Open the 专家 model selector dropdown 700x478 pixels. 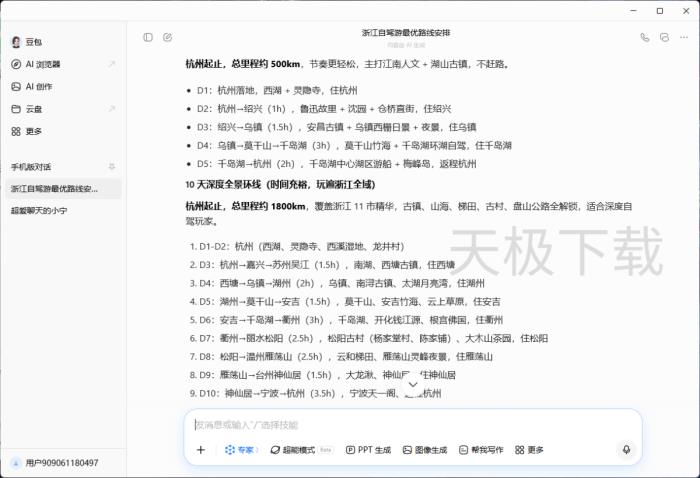tap(241, 450)
